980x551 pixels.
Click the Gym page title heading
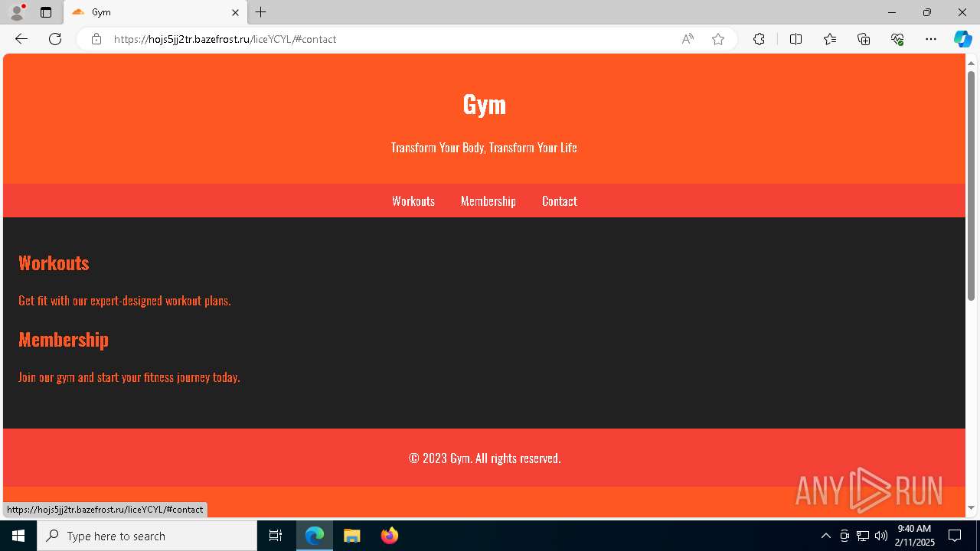pos(485,104)
